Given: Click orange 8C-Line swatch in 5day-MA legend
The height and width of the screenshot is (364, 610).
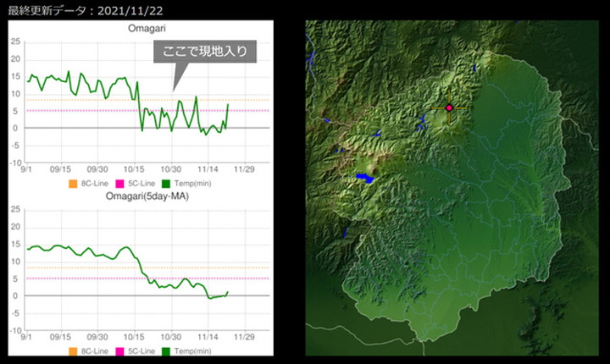Looking at the screenshot, I should (x=73, y=351).
